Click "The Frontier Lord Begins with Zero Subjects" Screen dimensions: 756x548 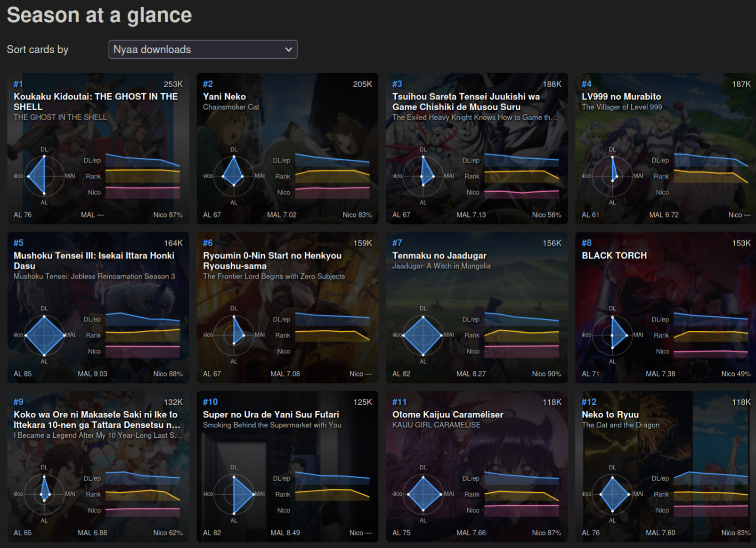(274, 277)
